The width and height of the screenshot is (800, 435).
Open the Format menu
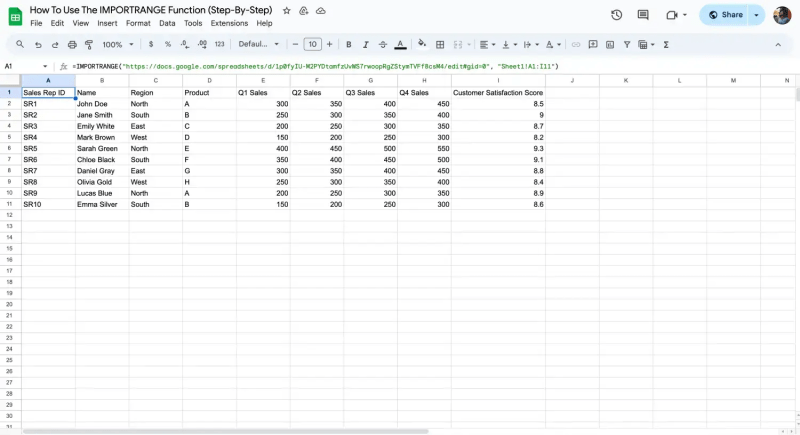click(x=138, y=23)
